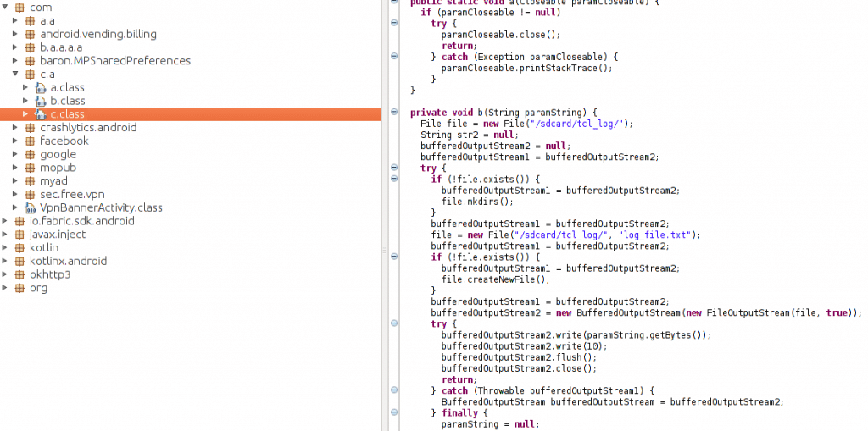Click crashlytics.android package icon
Image resolution: width=868 pixels, height=431 pixels.
point(30,127)
